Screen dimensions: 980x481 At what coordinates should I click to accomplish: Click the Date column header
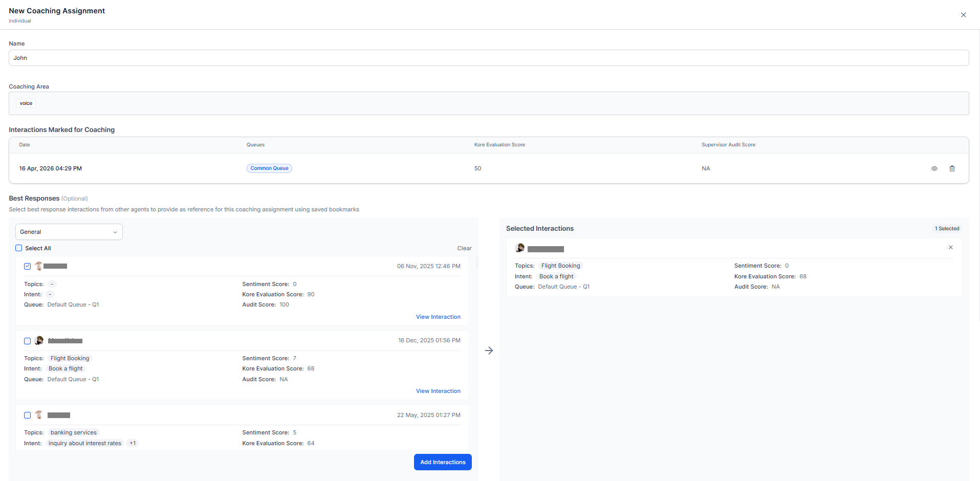click(25, 145)
